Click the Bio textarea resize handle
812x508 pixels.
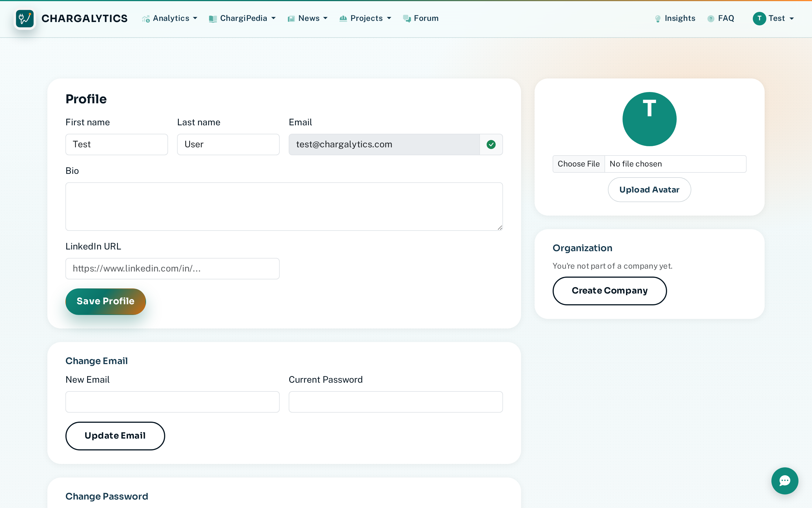click(500, 228)
